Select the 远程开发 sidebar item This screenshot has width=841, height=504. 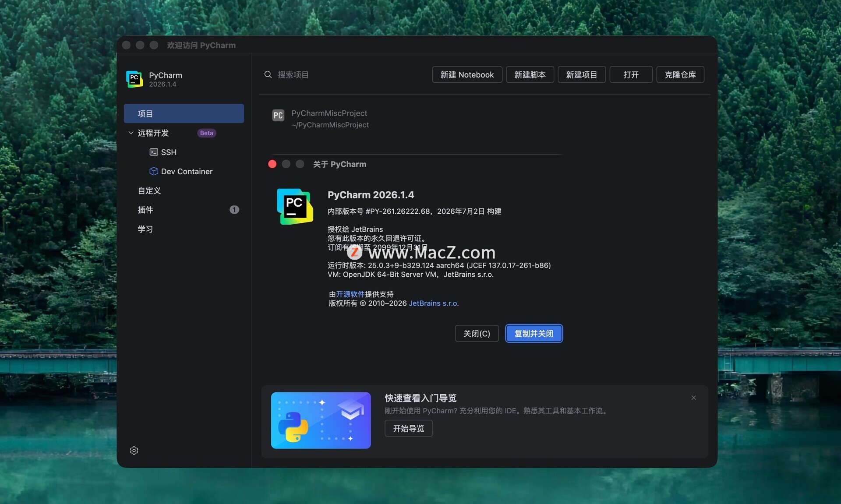coord(153,133)
